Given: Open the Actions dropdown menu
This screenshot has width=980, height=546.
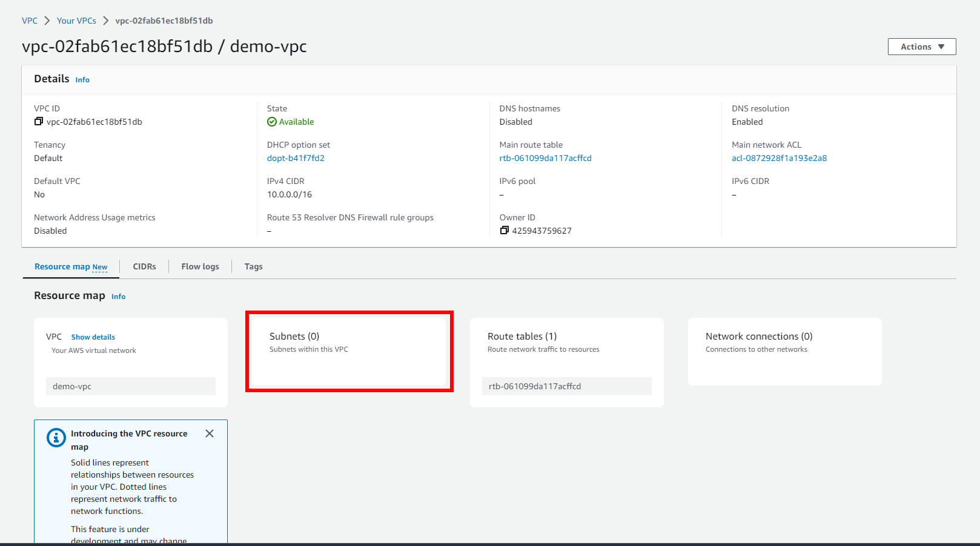Looking at the screenshot, I should pos(921,47).
